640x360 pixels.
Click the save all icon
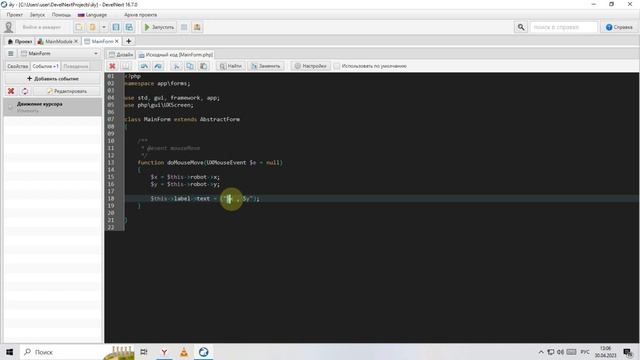129,27
